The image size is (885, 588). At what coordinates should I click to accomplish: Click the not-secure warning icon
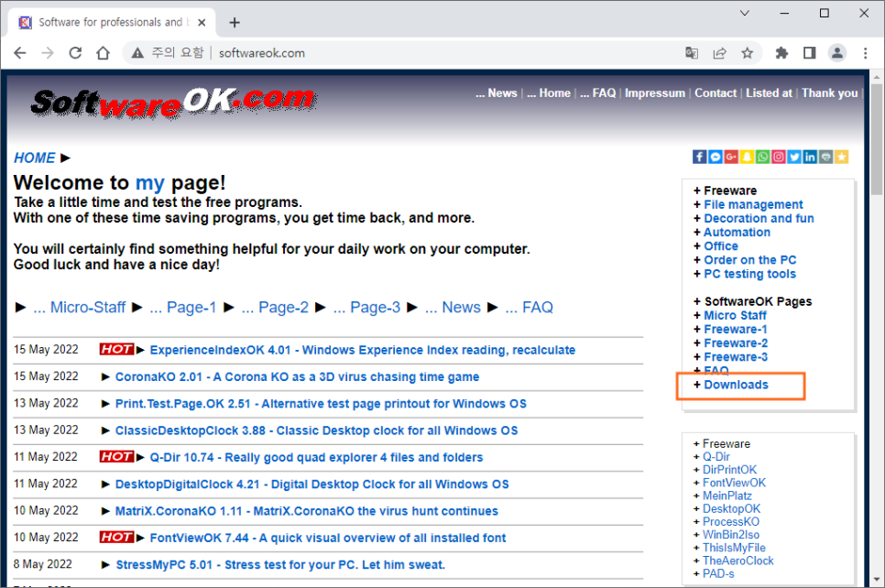[x=137, y=53]
